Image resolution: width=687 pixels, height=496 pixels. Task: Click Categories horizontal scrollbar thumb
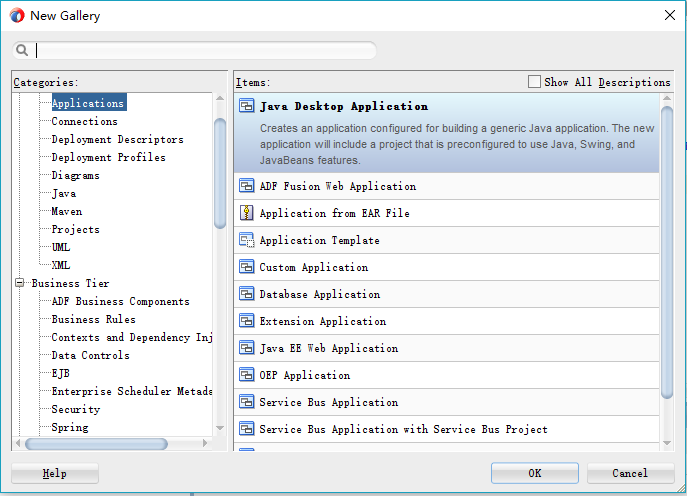click(x=96, y=444)
